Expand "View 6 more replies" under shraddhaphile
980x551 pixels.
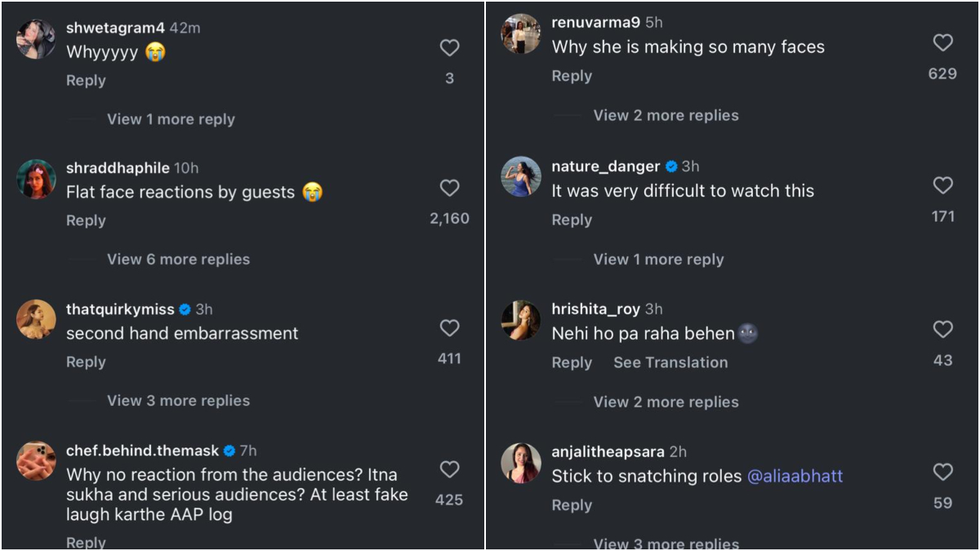[x=178, y=259]
